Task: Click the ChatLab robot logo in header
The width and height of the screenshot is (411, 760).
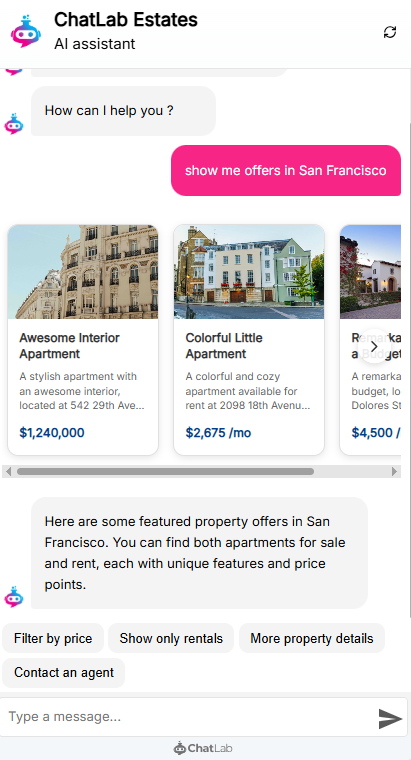Action: pyautogui.click(x=26, y=32)
